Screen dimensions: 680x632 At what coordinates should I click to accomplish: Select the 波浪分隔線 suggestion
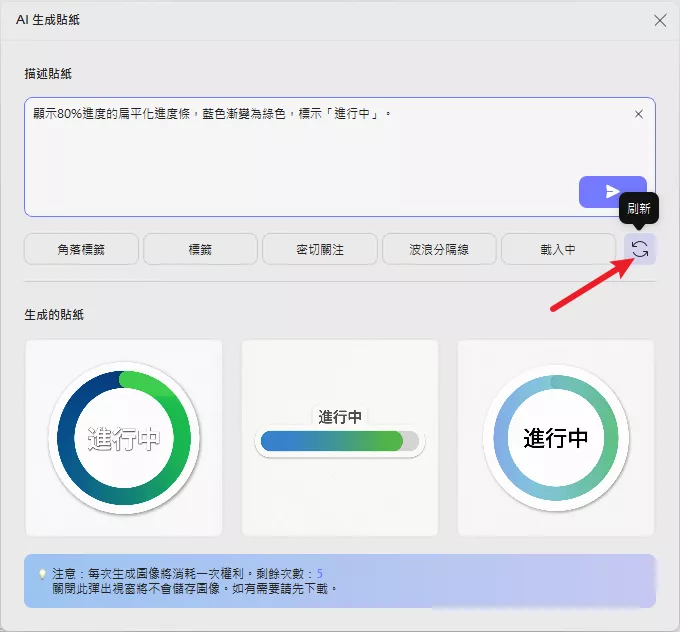tap(439, 249)
